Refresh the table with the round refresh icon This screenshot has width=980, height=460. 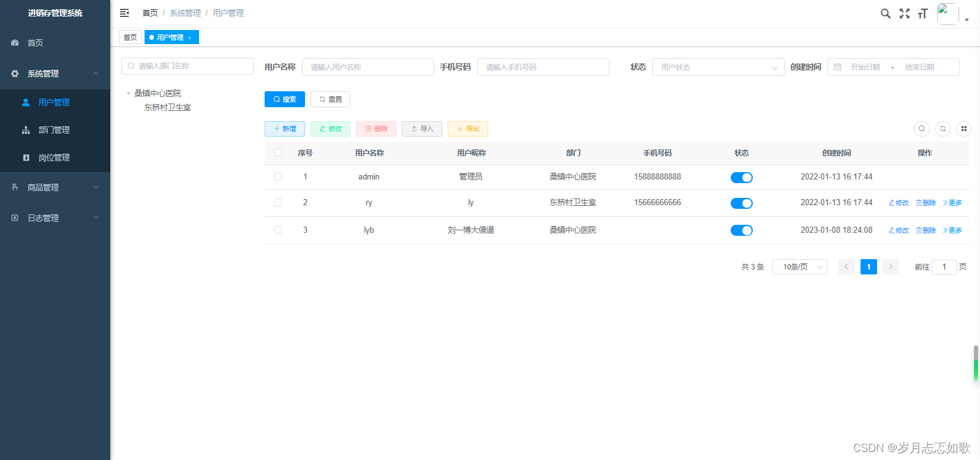tap(943, 129)
